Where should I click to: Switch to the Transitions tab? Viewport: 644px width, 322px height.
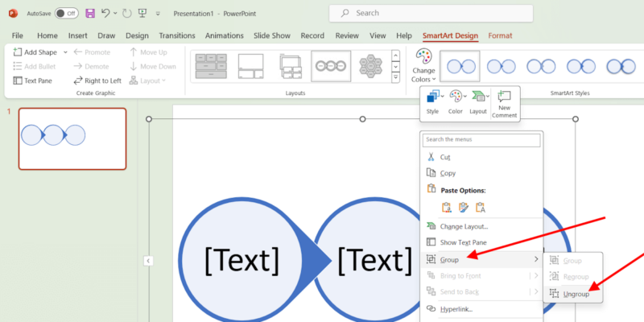tap(176, 35)
